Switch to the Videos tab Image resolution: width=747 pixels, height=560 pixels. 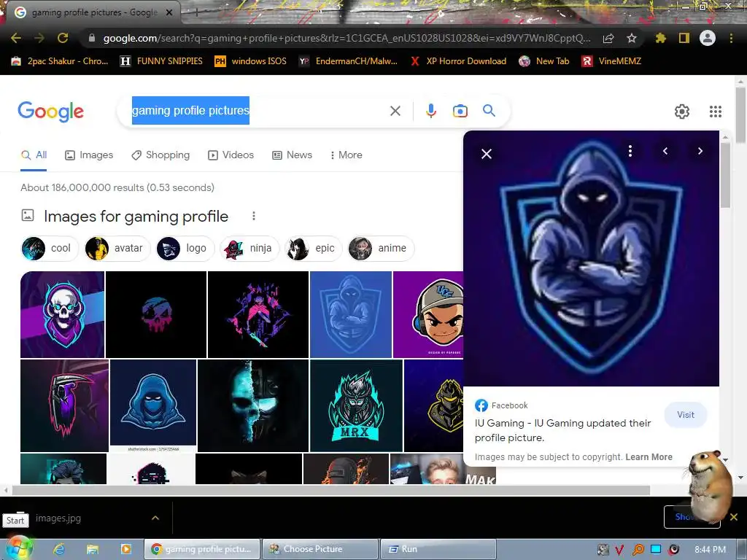pos(231,155)
